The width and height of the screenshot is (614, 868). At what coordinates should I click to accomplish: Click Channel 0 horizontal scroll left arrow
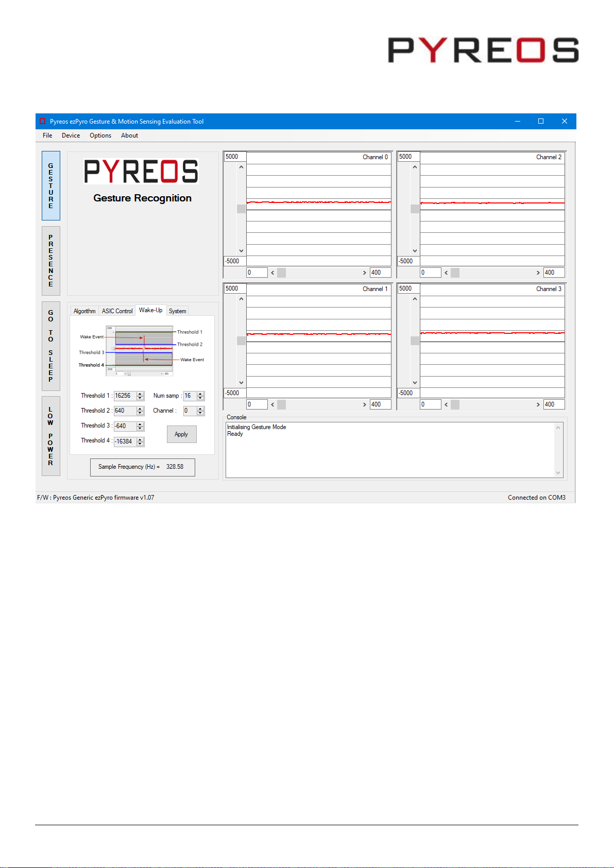click(x=272, y=273)
